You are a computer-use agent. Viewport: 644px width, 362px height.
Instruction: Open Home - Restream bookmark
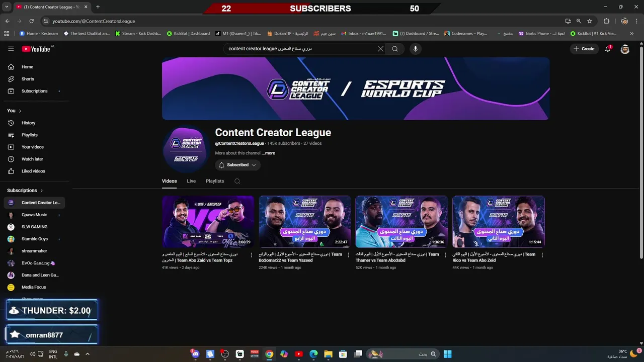point(39,34)
